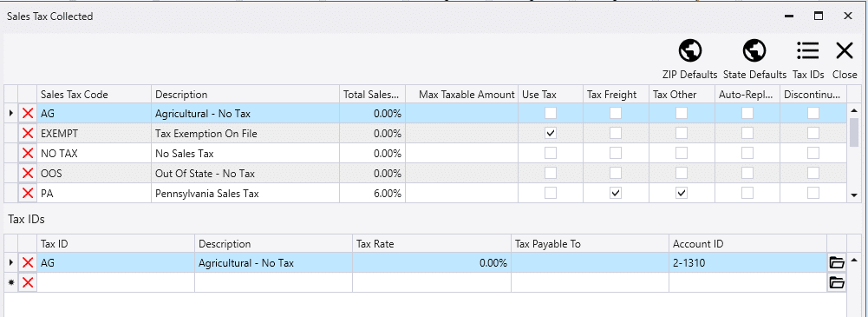This screenshot has height=317, width=868.
Task: Click the Close X toolbar icon
Action: click(x=845, y=51)
